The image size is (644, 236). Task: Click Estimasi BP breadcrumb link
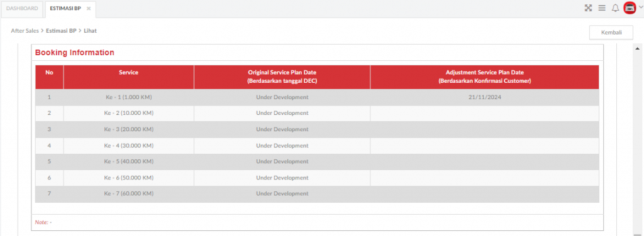click(61, 30)
